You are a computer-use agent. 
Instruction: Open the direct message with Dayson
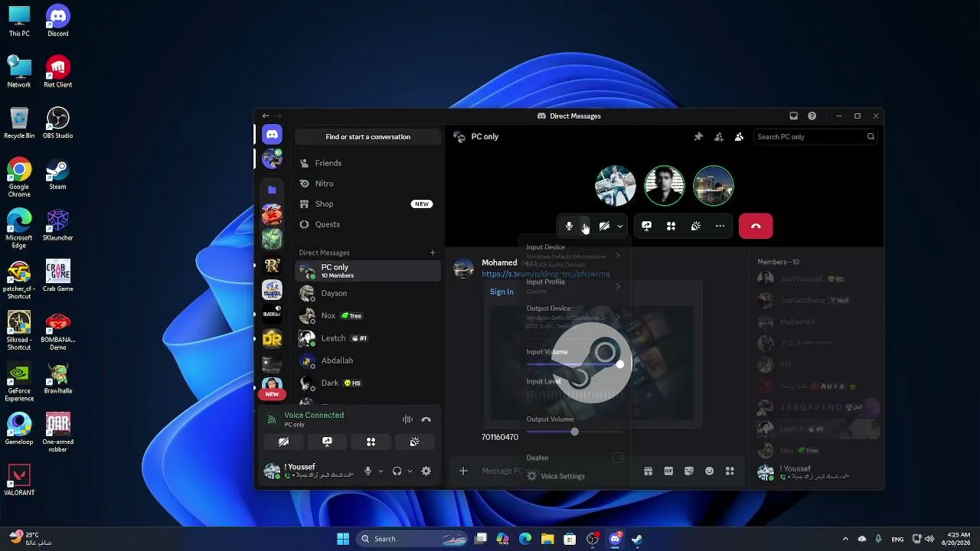(368, 293)
